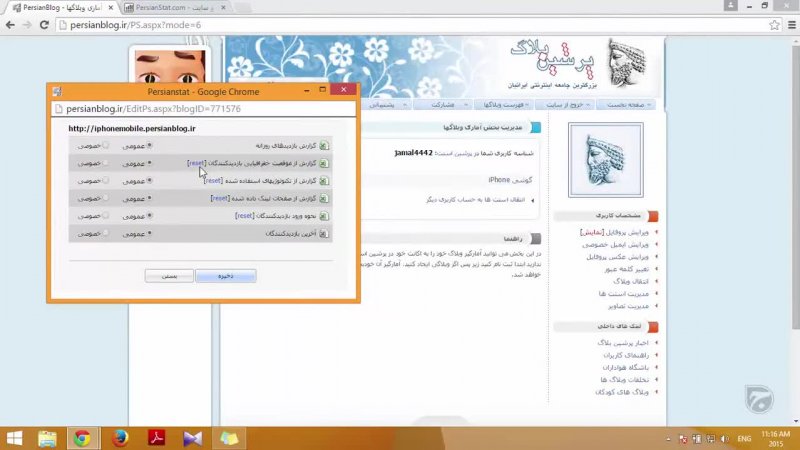Select خصوصی radio for گزارش بازدیدهای روزانه
The width and height of the screenshot is (800, 450).
pyautogui.click(x=105, y=146)
